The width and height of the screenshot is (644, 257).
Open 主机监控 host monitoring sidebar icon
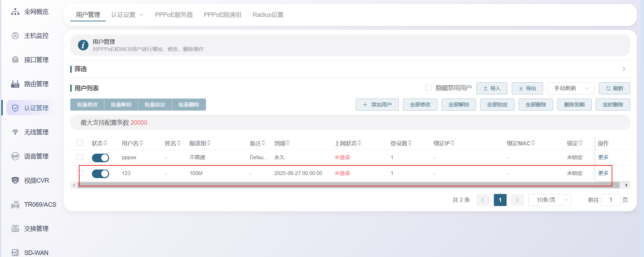[15, 36]
